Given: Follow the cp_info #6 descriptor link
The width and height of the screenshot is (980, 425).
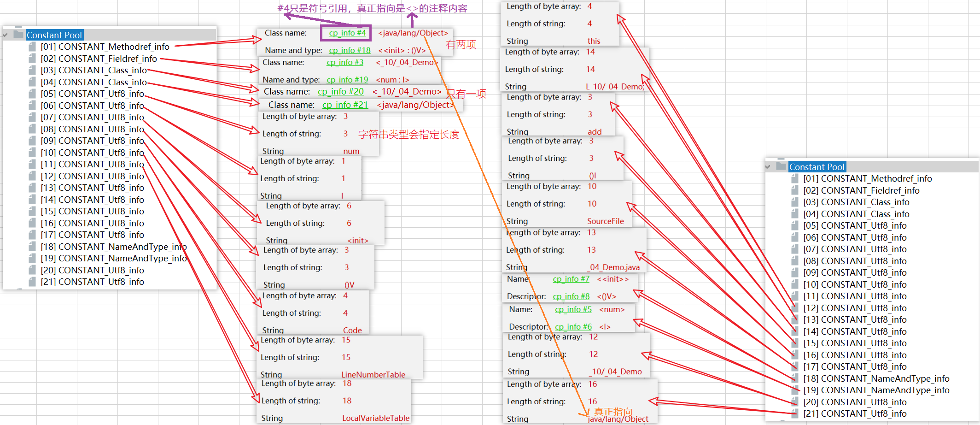Looking at the screenshot, I should point(573,327).
